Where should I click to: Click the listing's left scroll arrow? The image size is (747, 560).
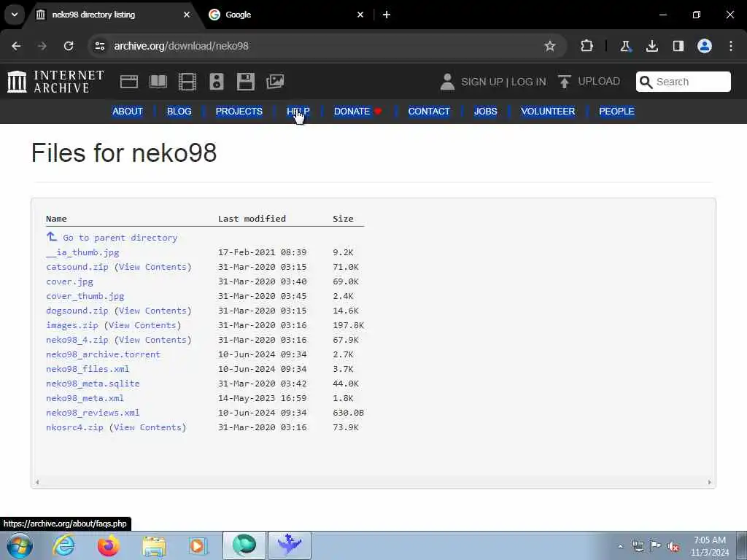tap(37, 483)
